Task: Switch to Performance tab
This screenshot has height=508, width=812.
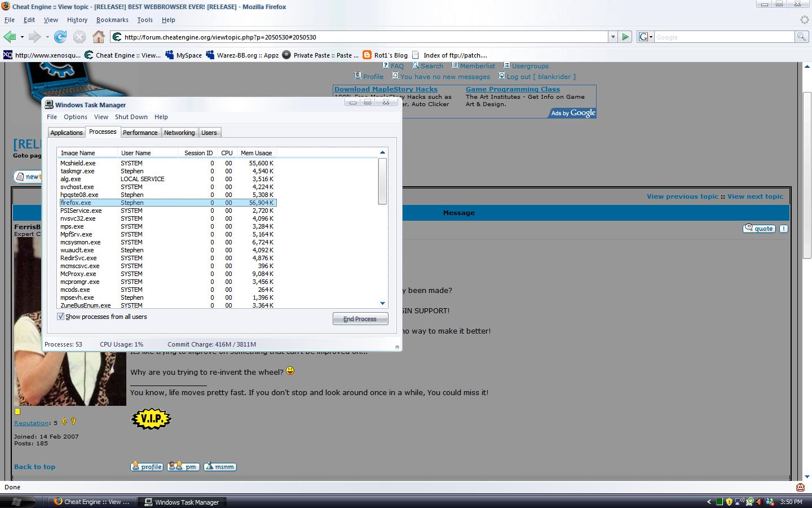Action: click(x=140, y=133)
